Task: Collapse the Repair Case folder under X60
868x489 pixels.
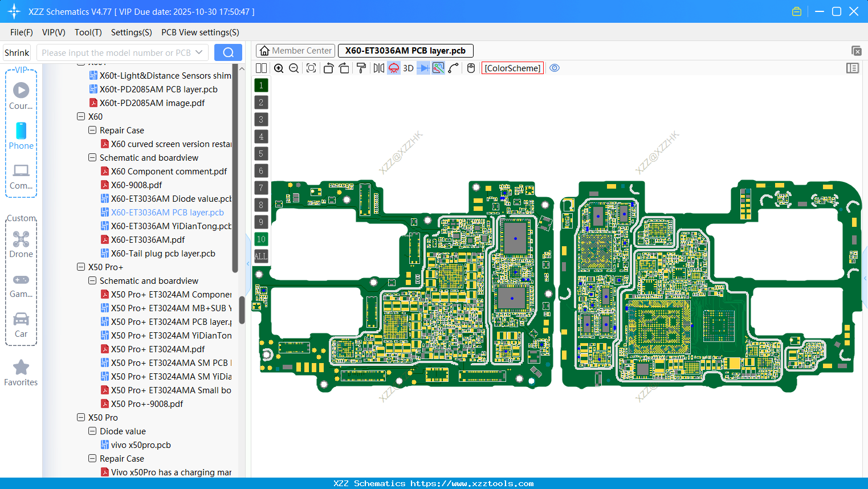Action: pyautogui.click(x=92, y=130)
